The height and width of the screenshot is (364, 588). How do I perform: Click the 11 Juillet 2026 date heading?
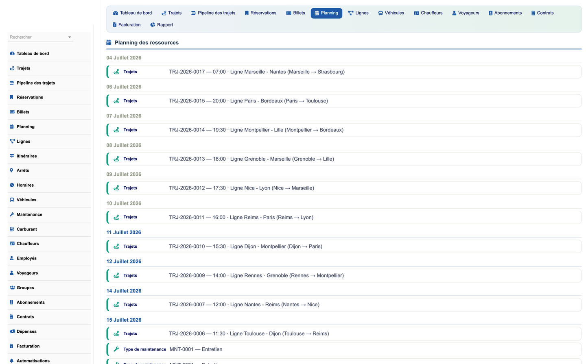124,233
